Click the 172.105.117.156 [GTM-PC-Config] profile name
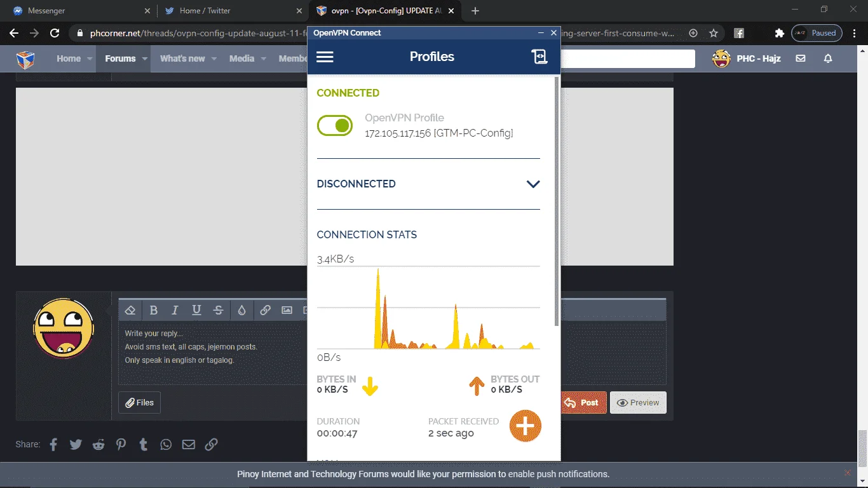 tap(439, 133)
